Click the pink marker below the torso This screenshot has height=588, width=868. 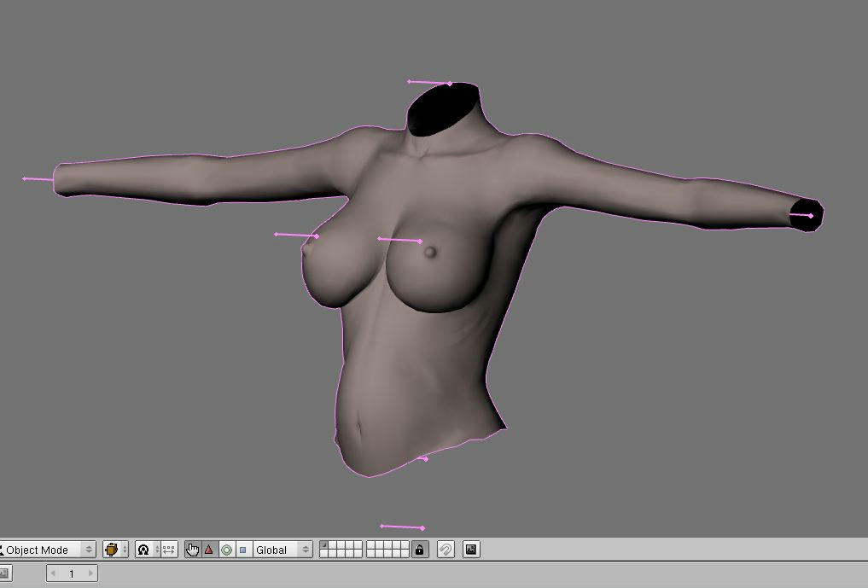403,527
